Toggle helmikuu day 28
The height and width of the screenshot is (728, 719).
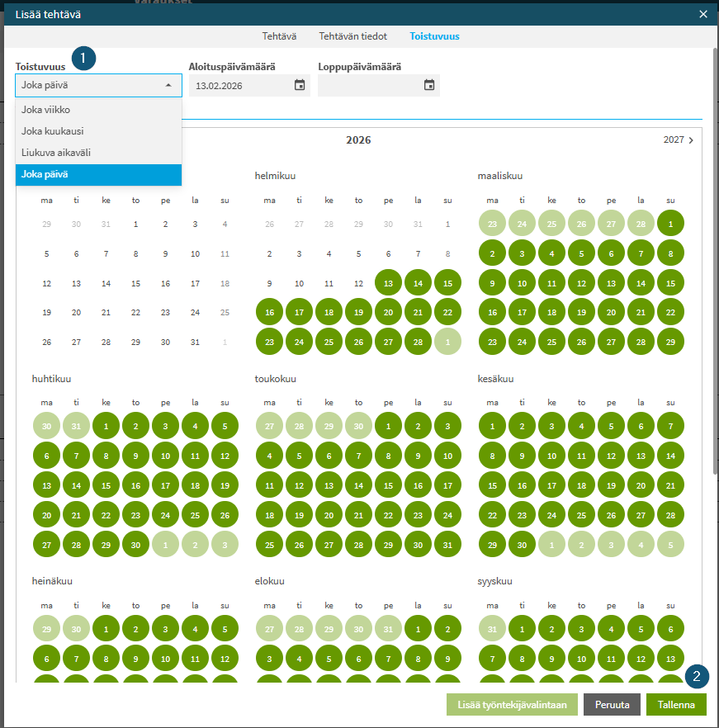point(418,342)
